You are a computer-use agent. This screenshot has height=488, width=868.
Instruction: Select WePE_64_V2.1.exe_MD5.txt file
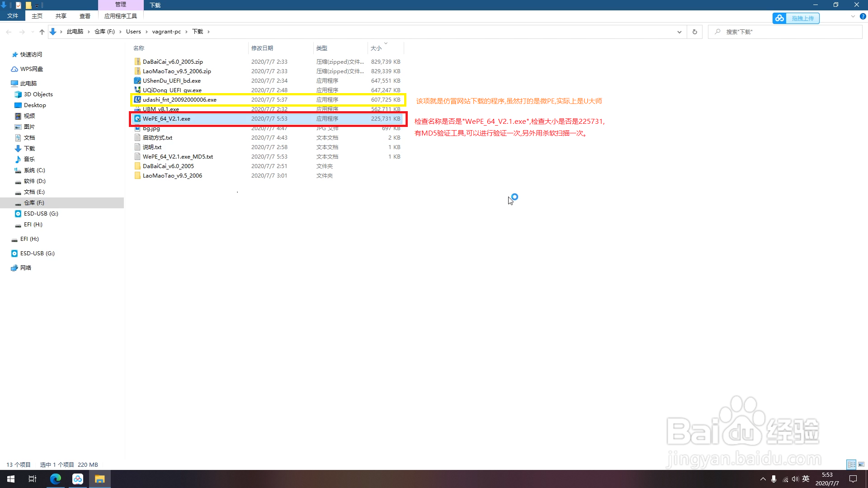(178, 157)
